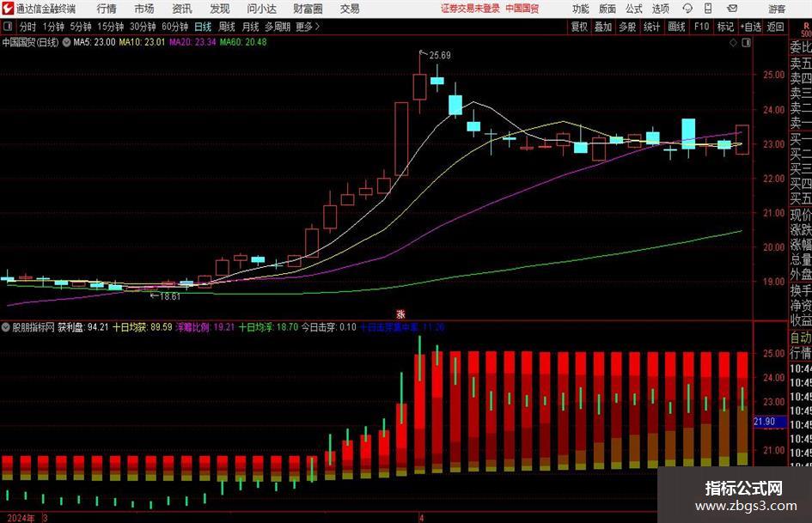Click the 25.69 high price label

[440, 56]
